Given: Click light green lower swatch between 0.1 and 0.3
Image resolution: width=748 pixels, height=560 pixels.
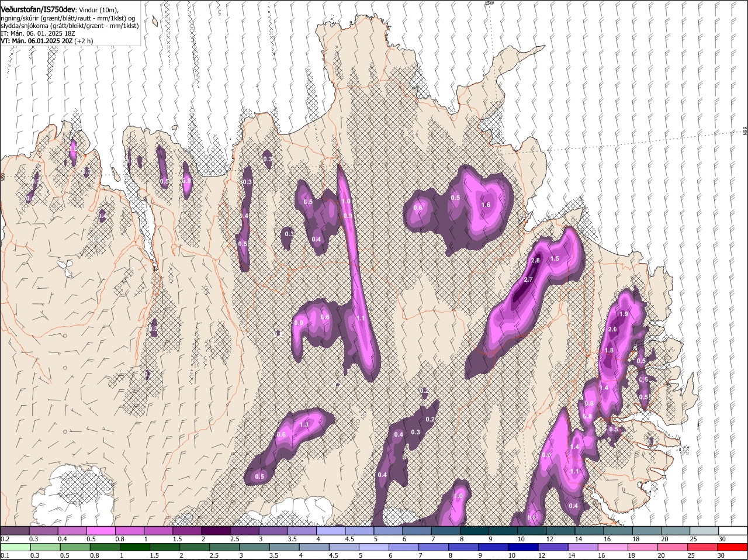Looking at the screenshot, I should pos(16,547).
